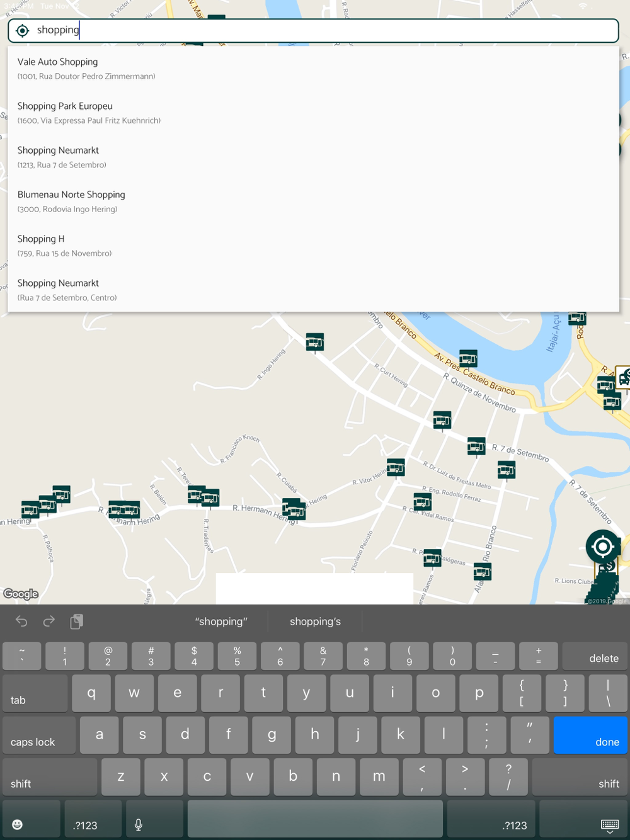Tap the letter r key
Viewport: 630px width, 840px height.
click(220, 693)
